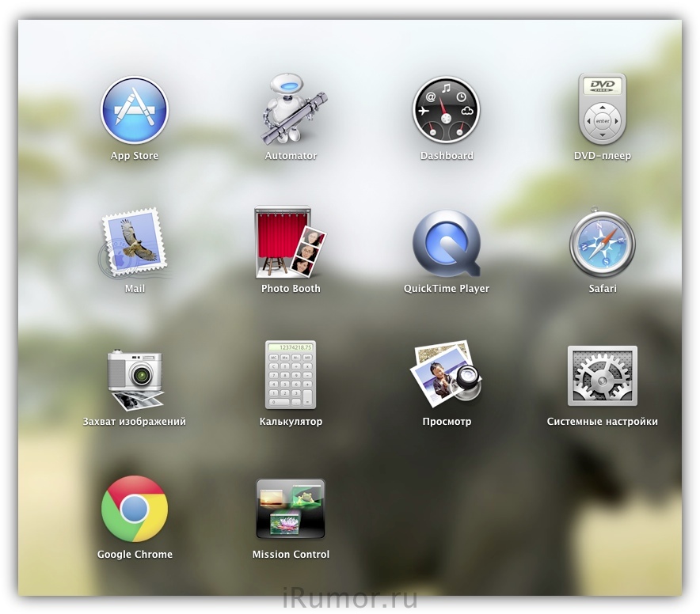Click the "Google Chrome" label text
This screenshot has height=614, width=700.
tap(135, 555)
